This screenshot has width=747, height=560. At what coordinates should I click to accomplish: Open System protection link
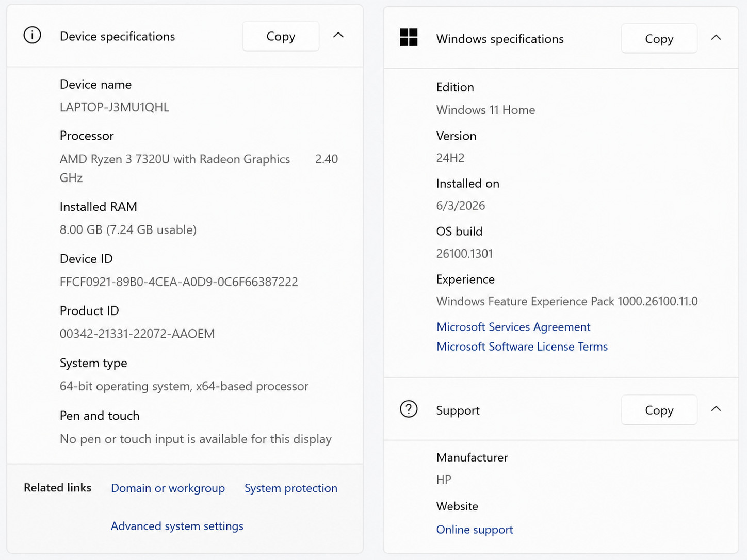pos(291,488)
